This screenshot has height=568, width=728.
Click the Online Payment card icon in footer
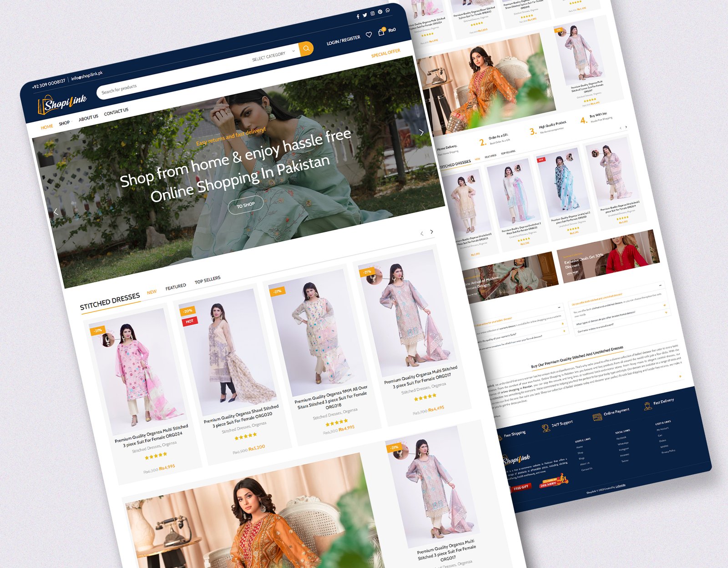coord(597,417)
